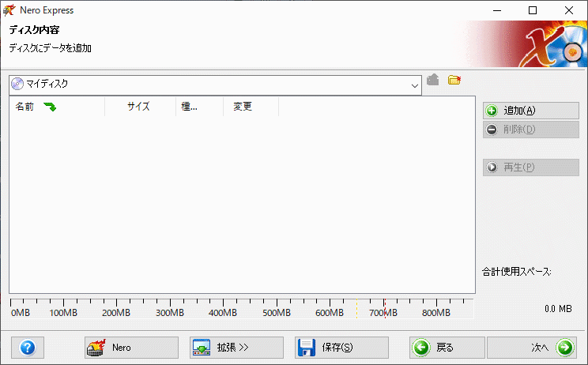This screenshot has width=588, height=365.
Task: Maximize the Nero Express window
Action: tap(533, 10)
